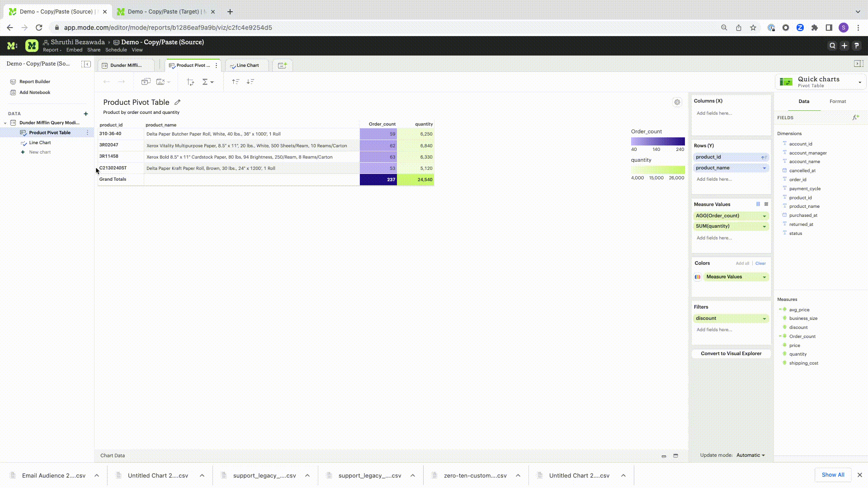This screenshot has height=488, width=868.
Task: Click the swap rows and columns icon
Action: (190, 82)
